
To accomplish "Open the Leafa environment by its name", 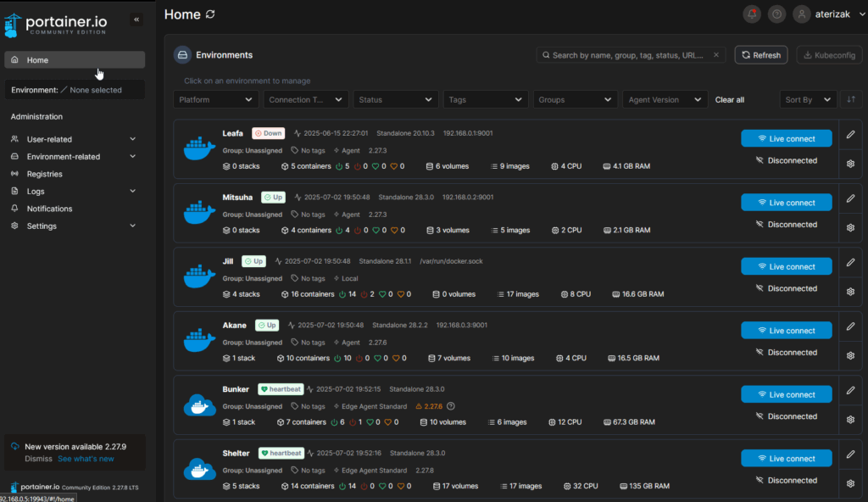I will coord(232,133).
